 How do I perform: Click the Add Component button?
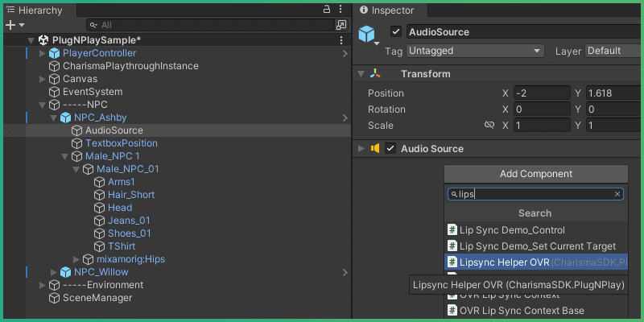pos(535,174)
